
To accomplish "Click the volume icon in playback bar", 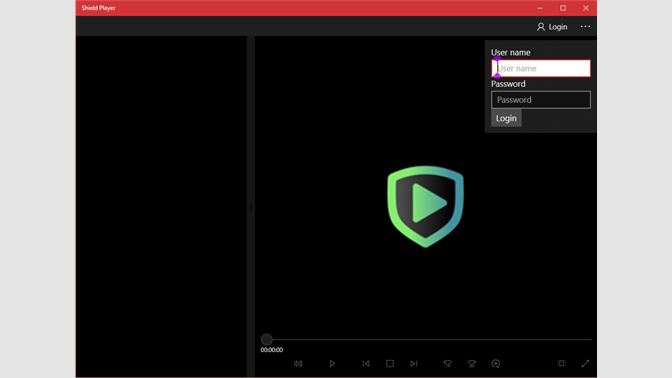I will tap(298, 363).
